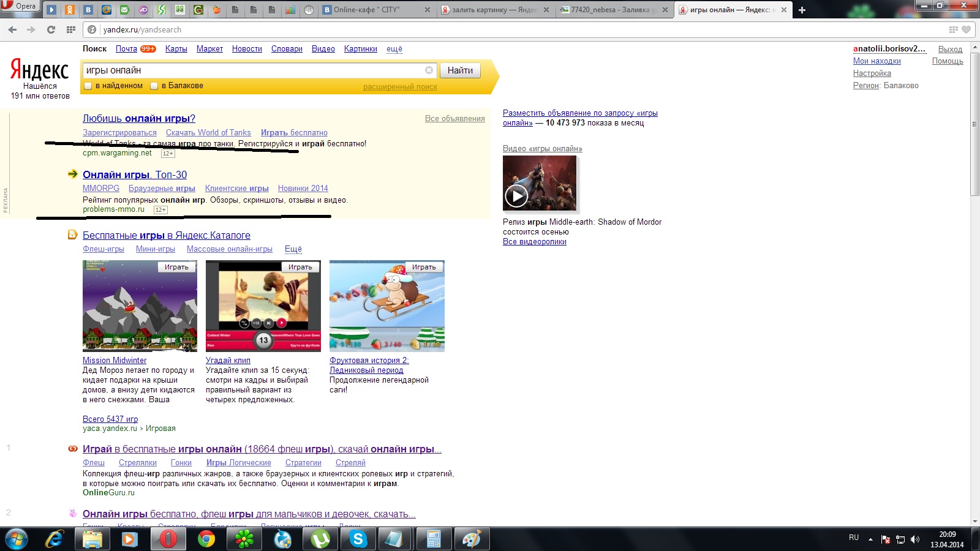Launch Internet Explorer from taskbar
The height and width of the screenshot is (551, 980).
point(55,539)
